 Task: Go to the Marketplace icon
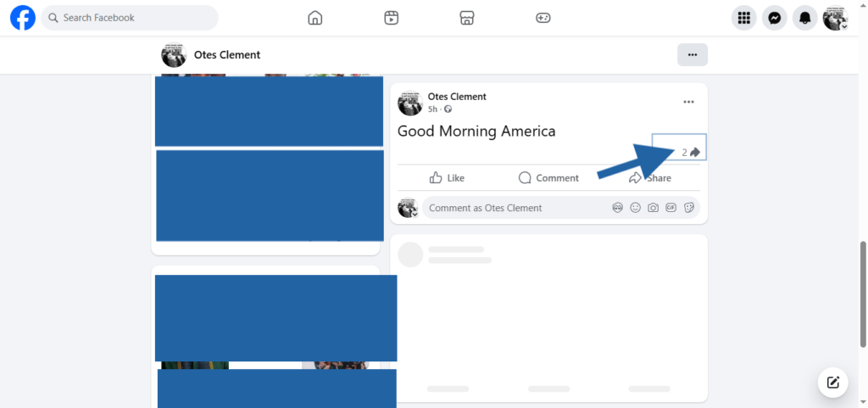click(x=466, y=18)
